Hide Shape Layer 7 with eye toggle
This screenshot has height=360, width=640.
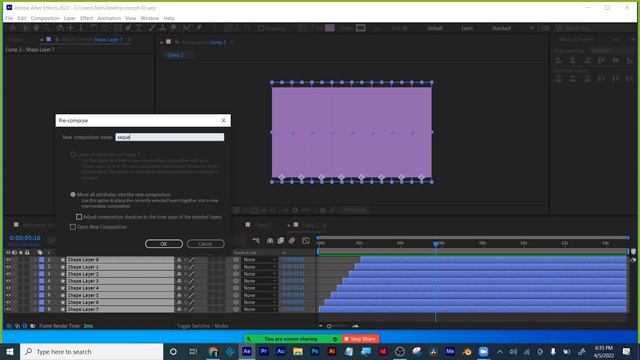coord(8,309)
